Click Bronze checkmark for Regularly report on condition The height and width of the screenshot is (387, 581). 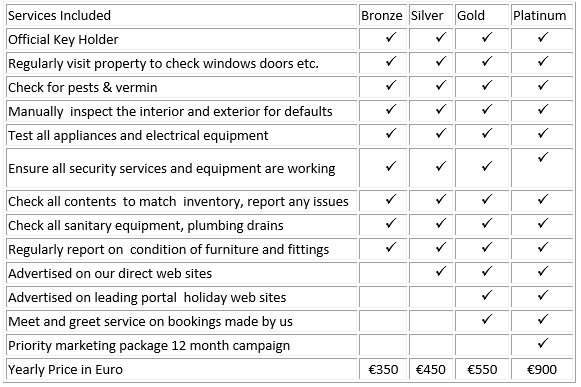[x=391, y=247]
